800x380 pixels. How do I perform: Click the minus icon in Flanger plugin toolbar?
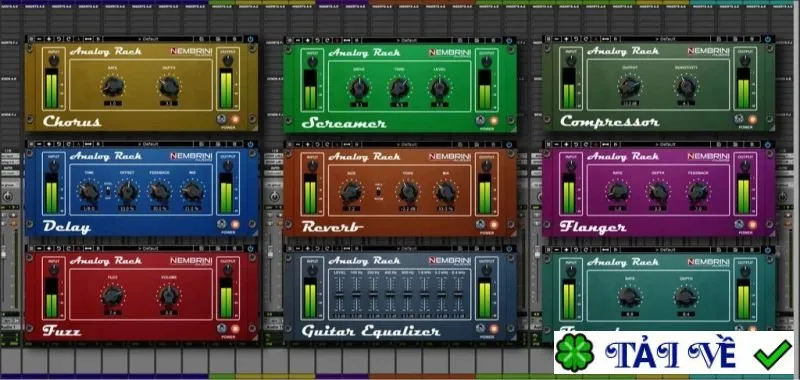[557, 144]
